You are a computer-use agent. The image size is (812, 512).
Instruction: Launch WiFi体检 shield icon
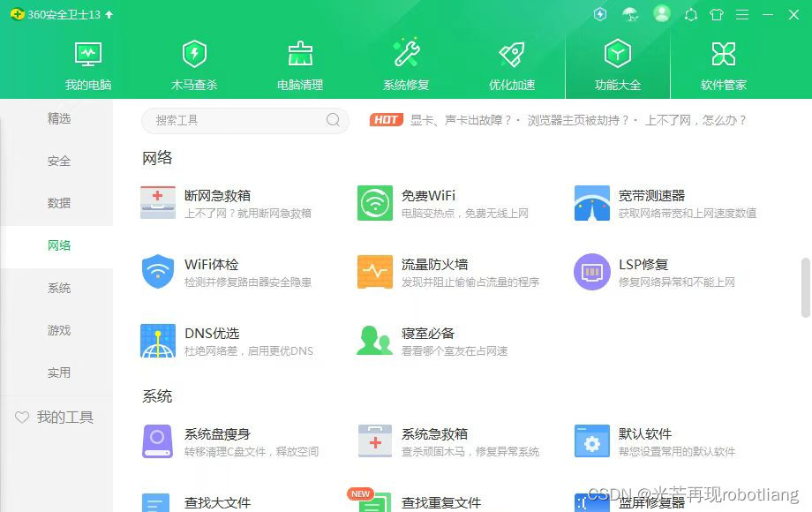coord(158,272)
